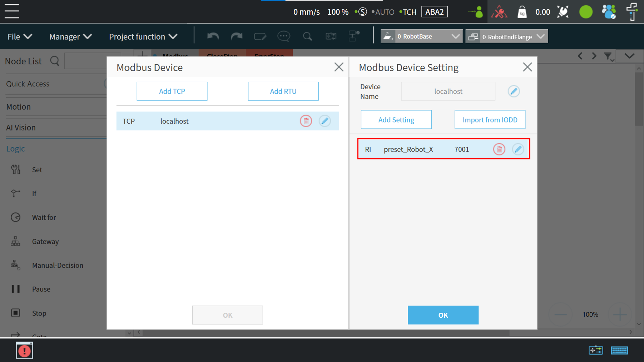Click the Add TCP button

[172, 91]
